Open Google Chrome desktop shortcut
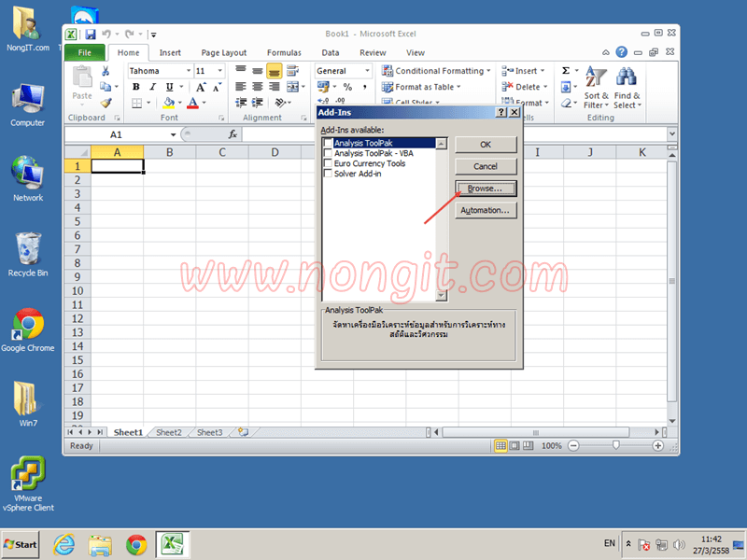The image size is (747, 560). click(28, 330)
